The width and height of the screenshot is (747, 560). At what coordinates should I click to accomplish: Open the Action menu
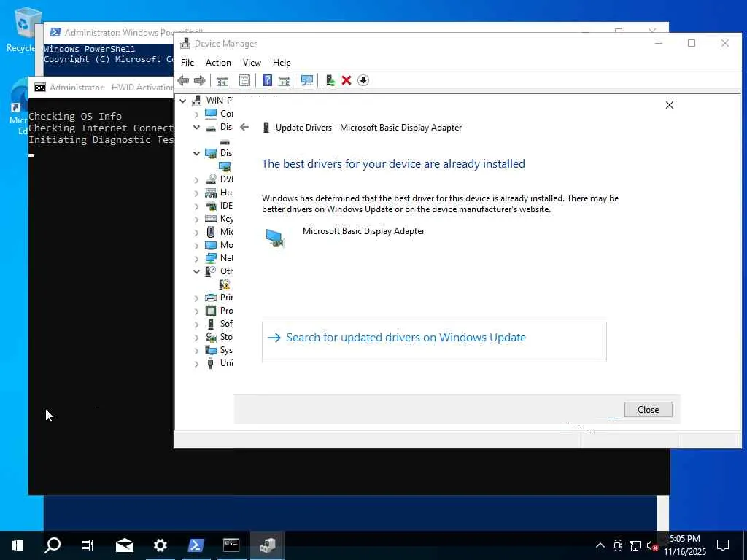pyautogui.click(x=218, y=63)
